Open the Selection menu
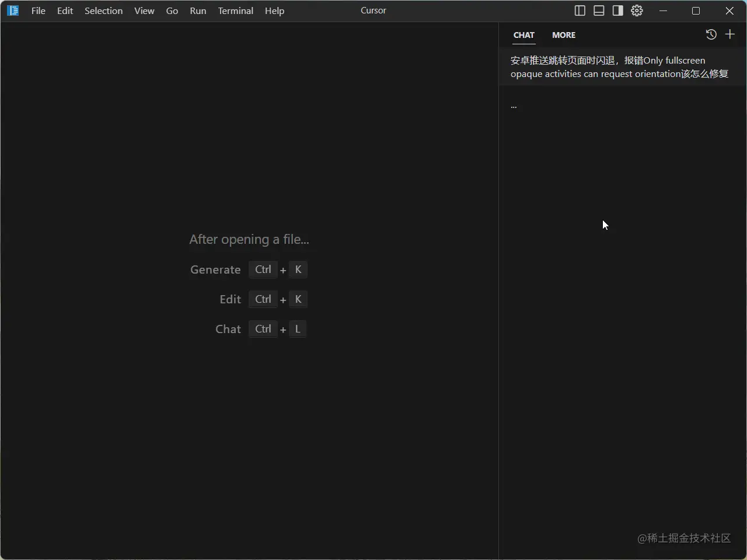This screenshot has height=560, width=747. (104, 10)
